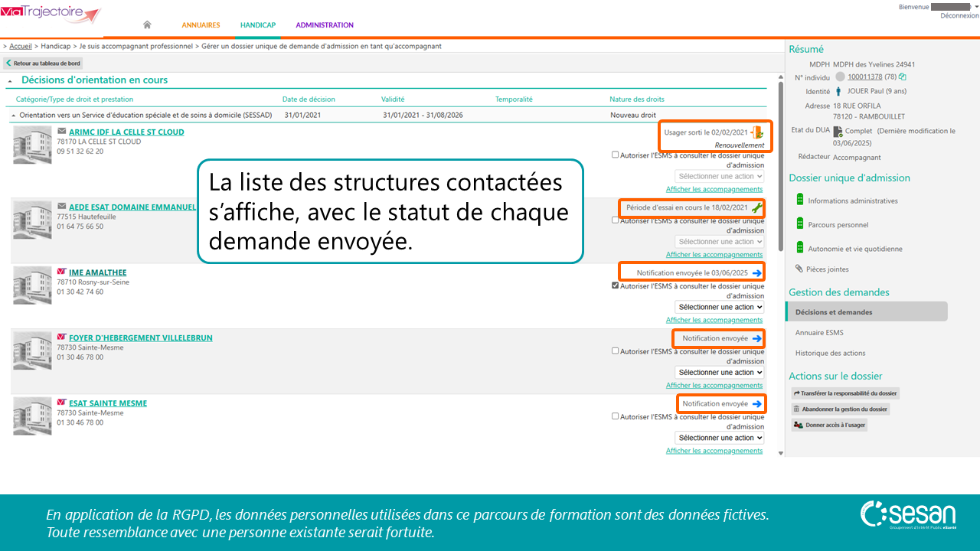
Task: Click the building thumbnail for ESAT SAINTE MESME
Action: (x=32, y=416)
